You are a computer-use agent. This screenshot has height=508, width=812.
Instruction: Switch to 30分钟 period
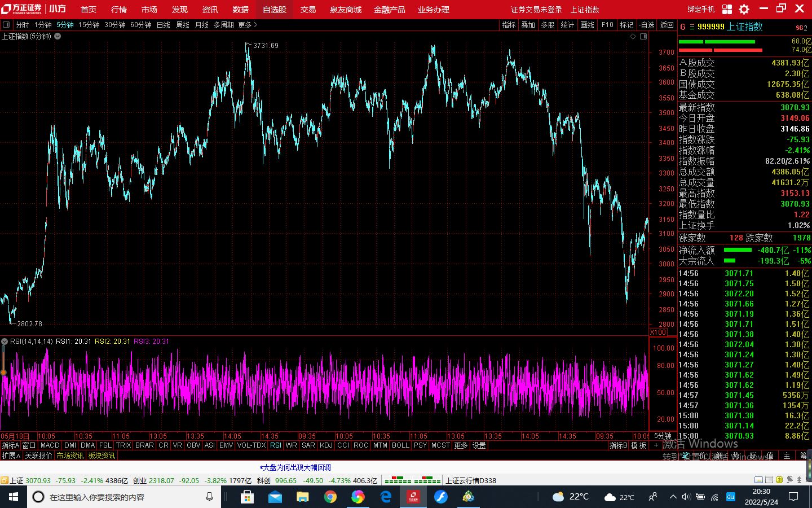115,25
